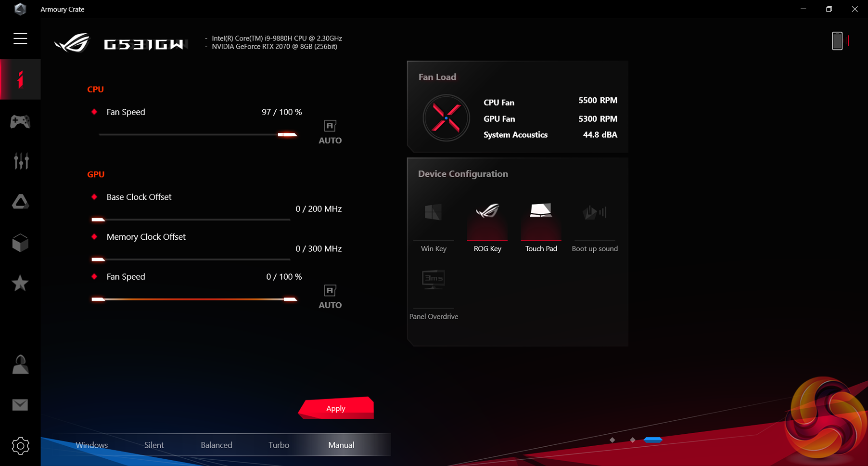Viewport: 868px width, 466px height.
Task: Minimize the Armoury Crate window
Action: [803, 9]
